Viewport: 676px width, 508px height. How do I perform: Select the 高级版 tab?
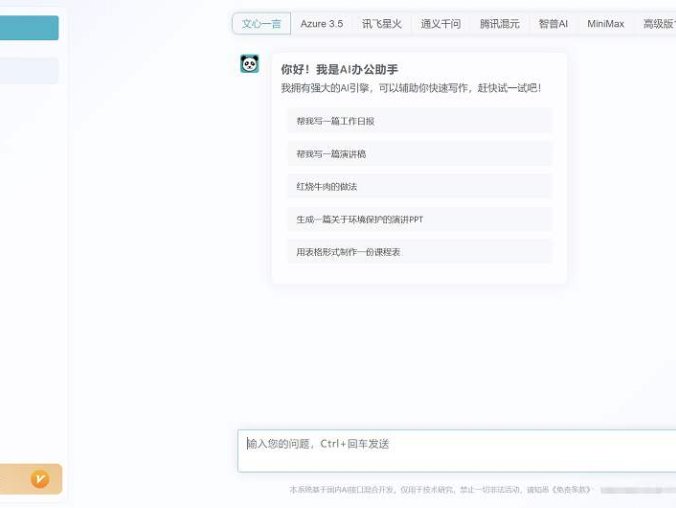click(659, 24)
